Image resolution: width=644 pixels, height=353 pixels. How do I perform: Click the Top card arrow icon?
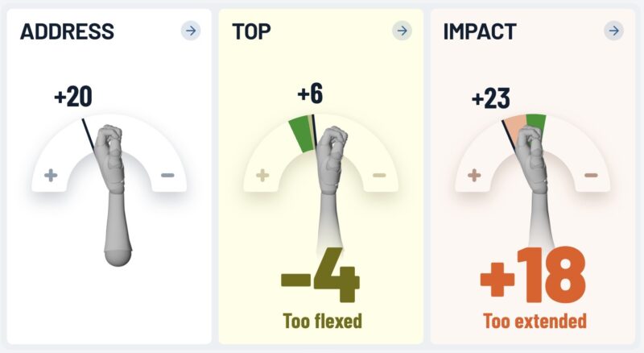402,31
